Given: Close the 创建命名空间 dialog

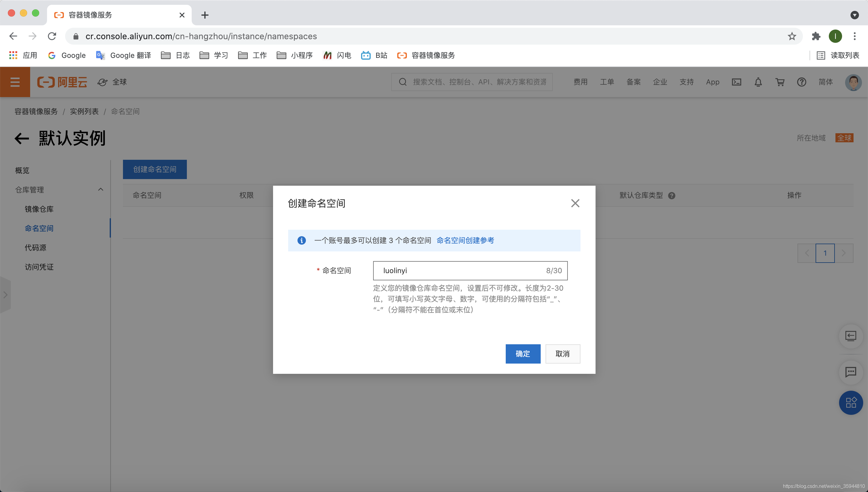Looking at the screenshot, I should click(x=575, y=203).
